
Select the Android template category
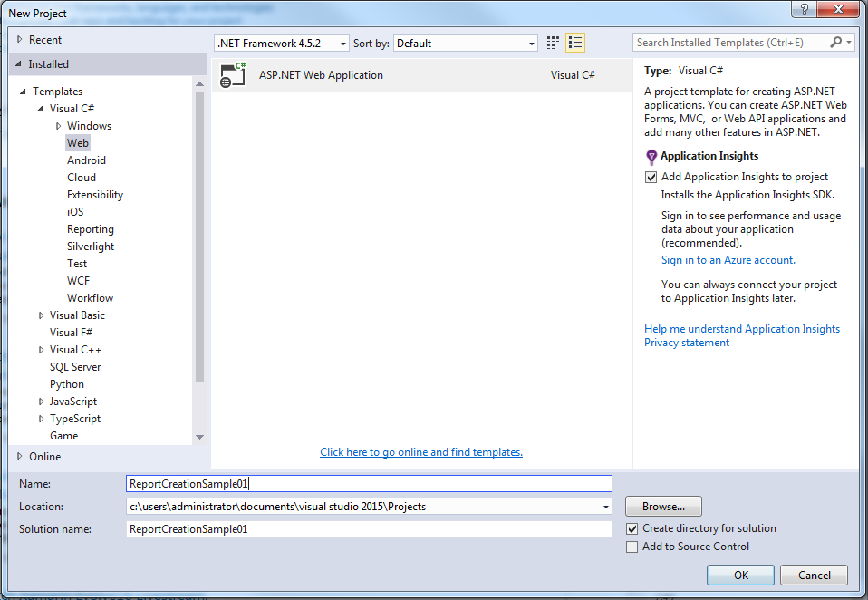click(x=86, y=160)
